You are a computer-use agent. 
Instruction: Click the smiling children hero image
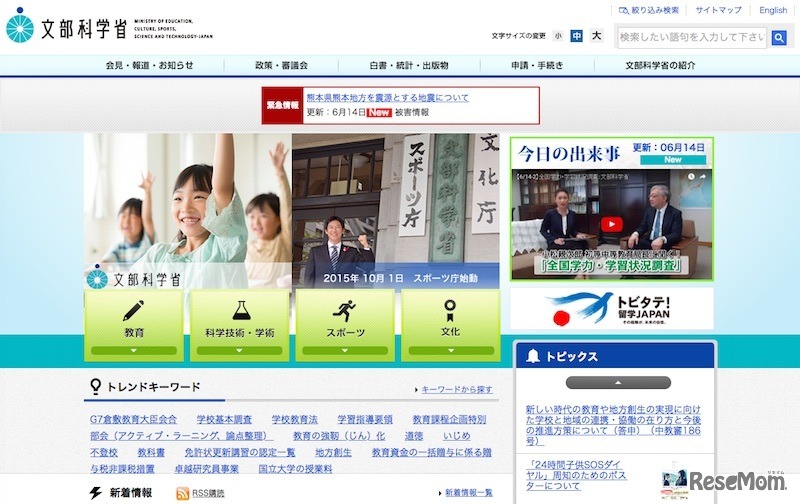click(188, 211)
